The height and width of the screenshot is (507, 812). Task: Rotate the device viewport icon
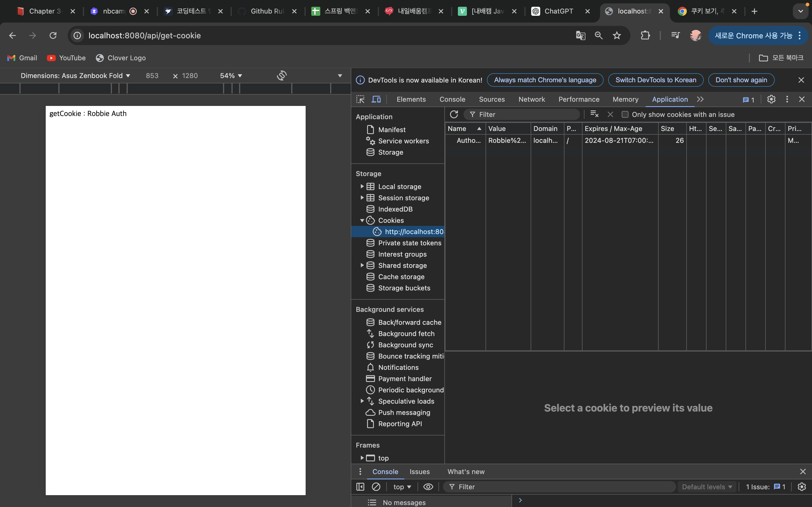coord(281,75)
